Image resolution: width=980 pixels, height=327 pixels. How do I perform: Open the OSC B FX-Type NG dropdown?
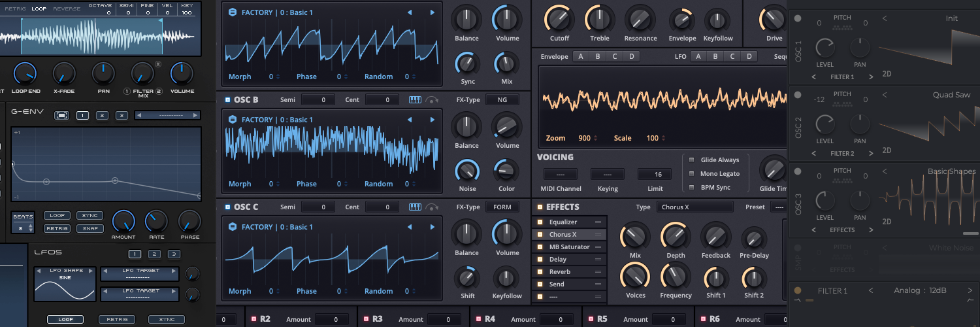[502, 99]
